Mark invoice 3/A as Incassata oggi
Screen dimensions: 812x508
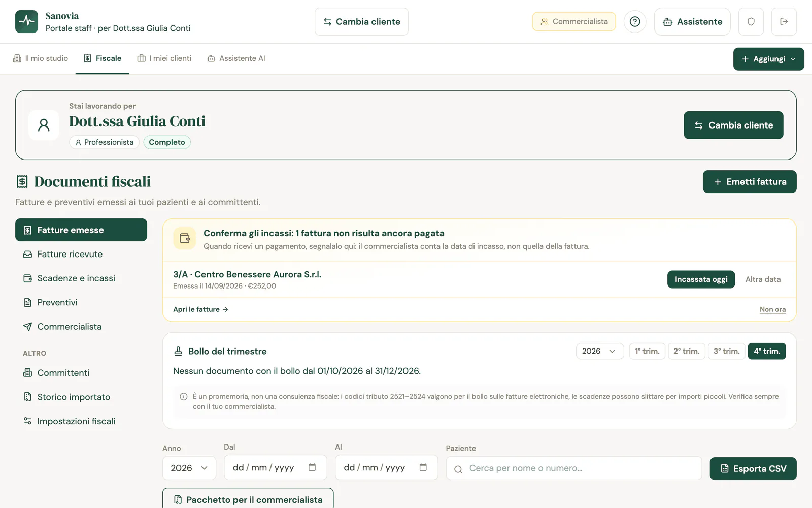pos(701,279)
